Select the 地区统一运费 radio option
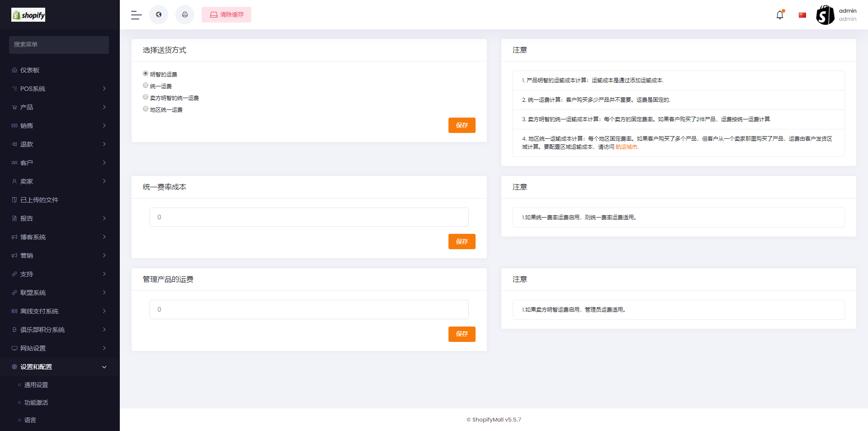The width and height of the screenshot is (868, 431). [146, 109]
